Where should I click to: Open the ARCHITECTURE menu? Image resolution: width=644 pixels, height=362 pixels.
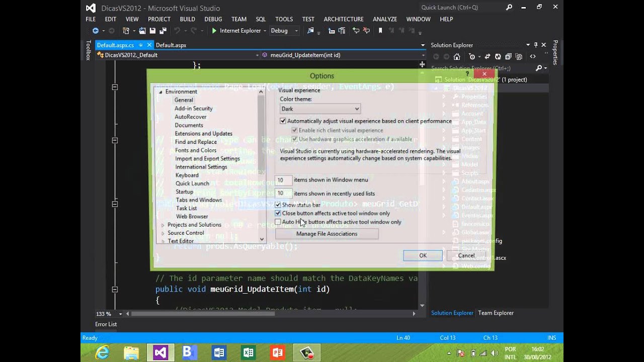pos(344,19)
